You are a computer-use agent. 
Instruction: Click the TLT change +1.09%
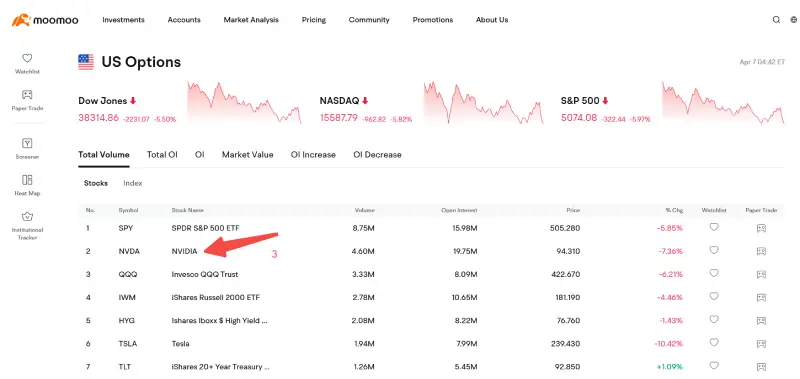tap(670, 367)
